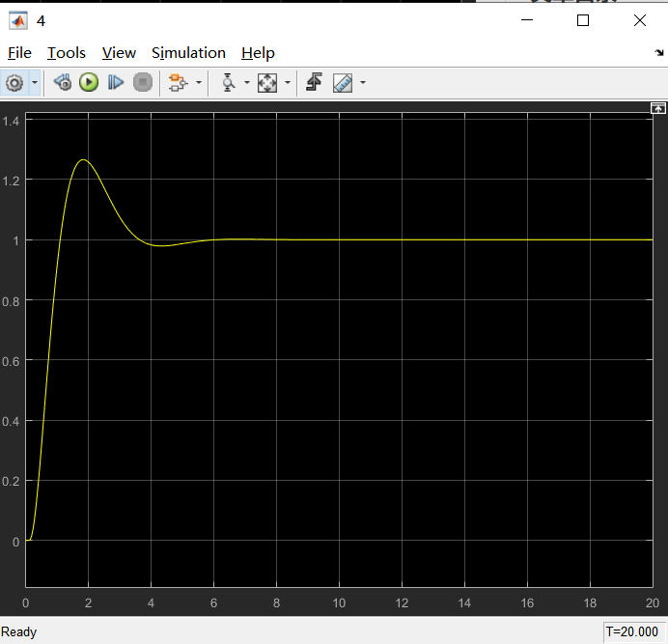
Task: Select the Zoom tool icon
Action: [229, 83]
